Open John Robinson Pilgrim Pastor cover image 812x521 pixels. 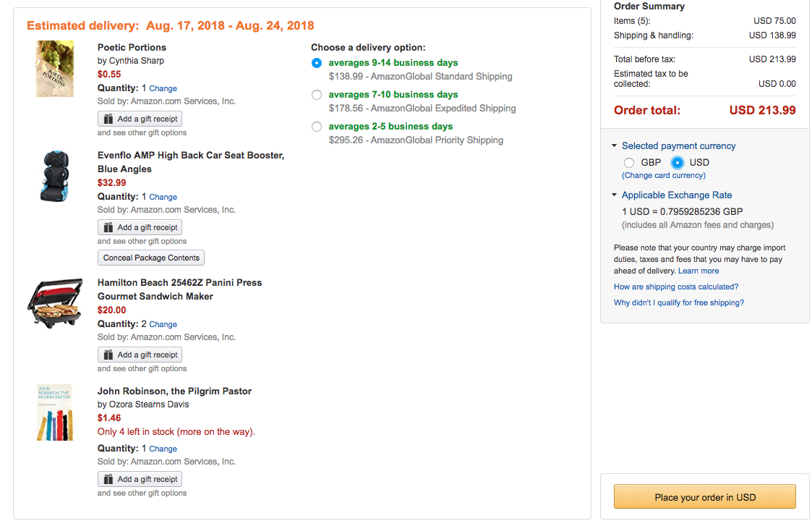[55, 412]
